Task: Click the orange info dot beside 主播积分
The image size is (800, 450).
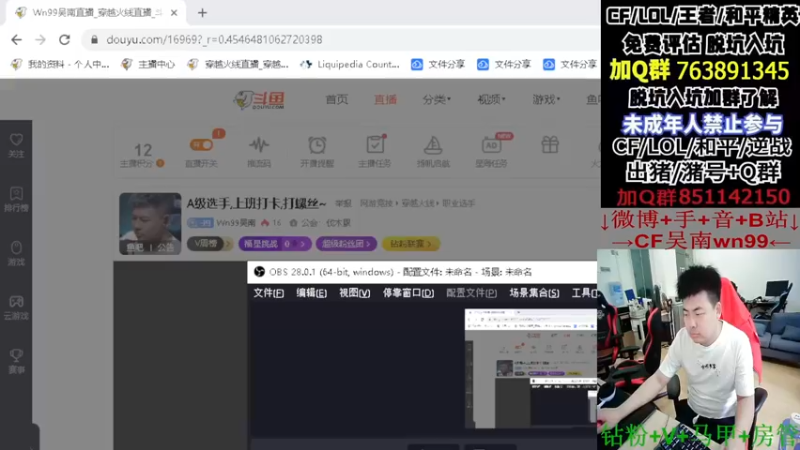Action: tap(160, 163)
